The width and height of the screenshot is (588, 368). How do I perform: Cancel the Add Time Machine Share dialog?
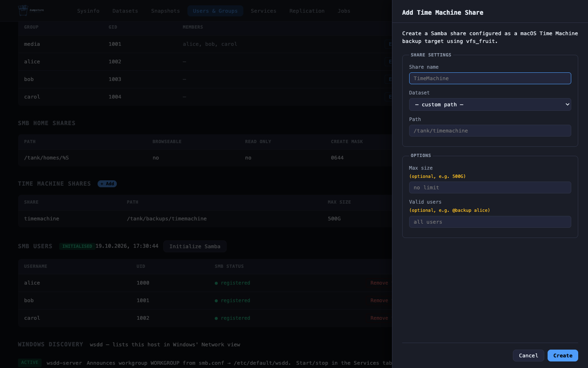[x=528, y=356]
